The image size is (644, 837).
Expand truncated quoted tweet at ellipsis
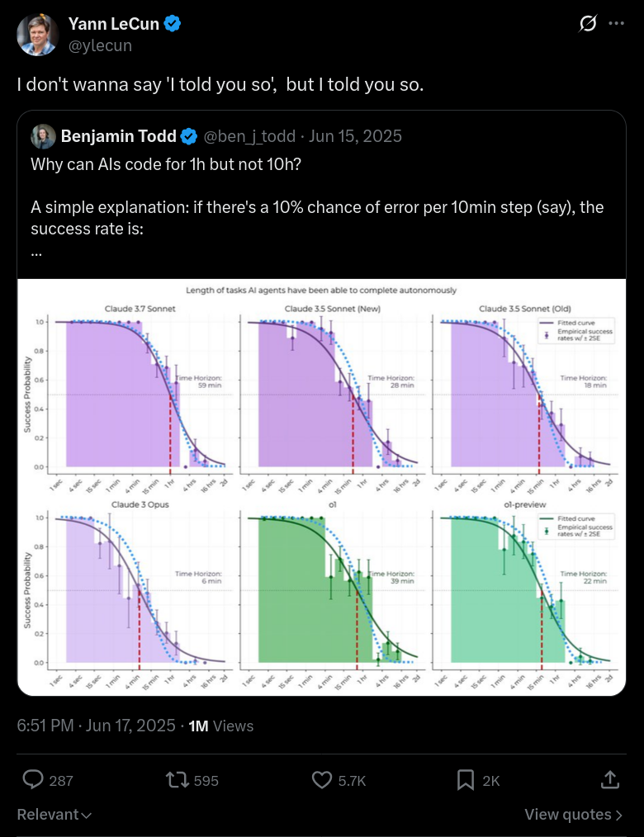pyautogui.click(x=36, y=253)
